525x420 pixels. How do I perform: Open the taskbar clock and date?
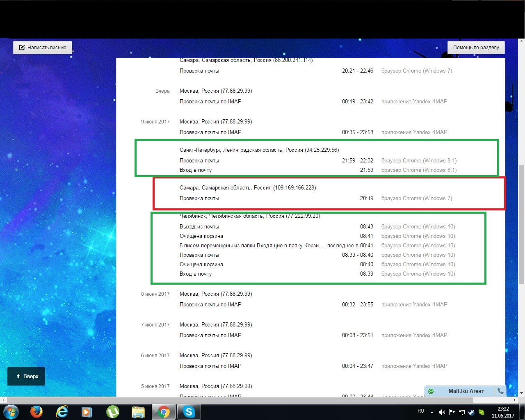click(503, 412)
